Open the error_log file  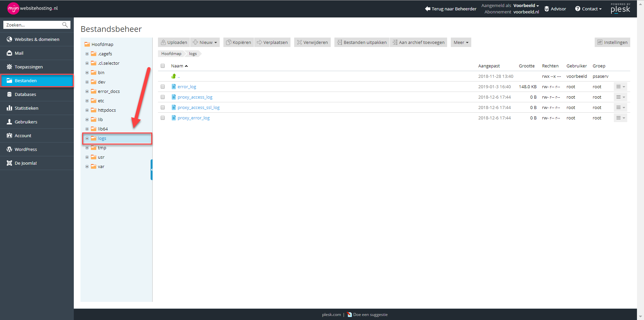click(187, 87)
